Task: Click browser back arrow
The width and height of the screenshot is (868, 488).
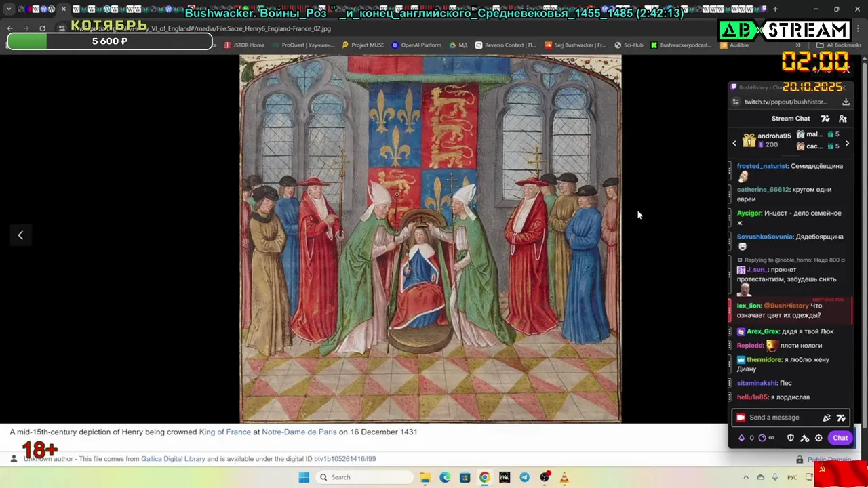Action: pyautogui.click(x=9, y=28)
